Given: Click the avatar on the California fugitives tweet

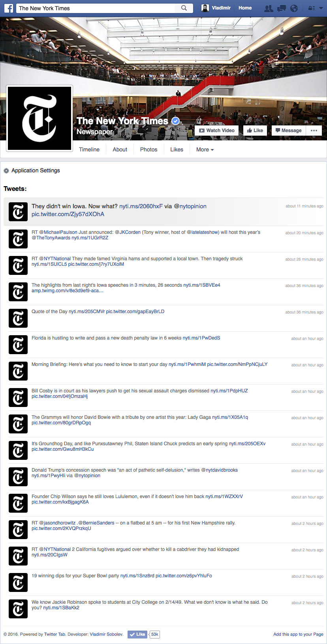Looking at the screenshot, I should click(x=18, y=556).
